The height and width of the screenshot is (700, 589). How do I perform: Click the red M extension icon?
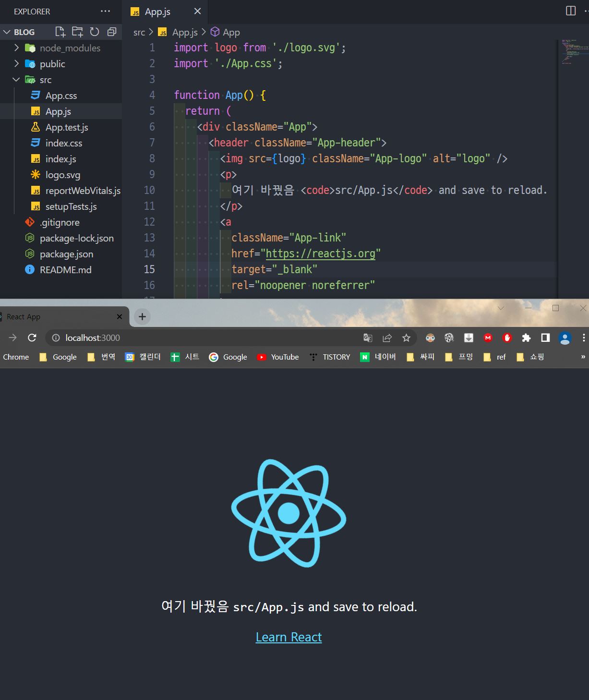pos(488,338)
